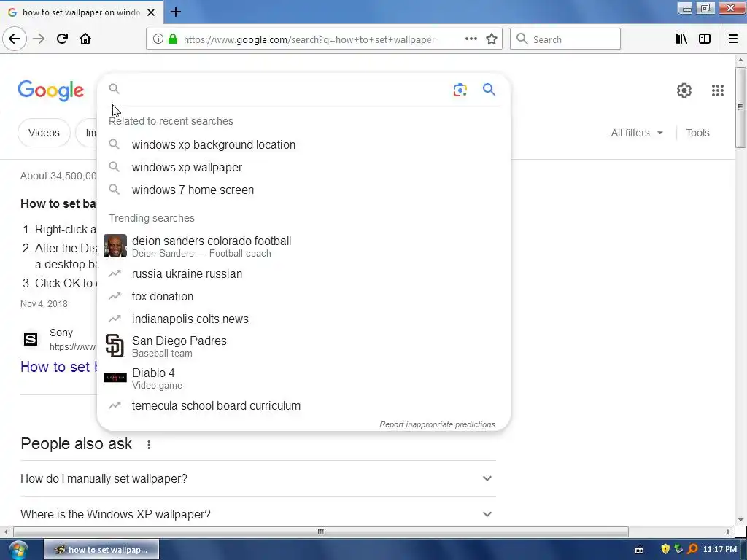Open the Firefox hamburger menu
The image size is (747, 560).
(733, 39)
